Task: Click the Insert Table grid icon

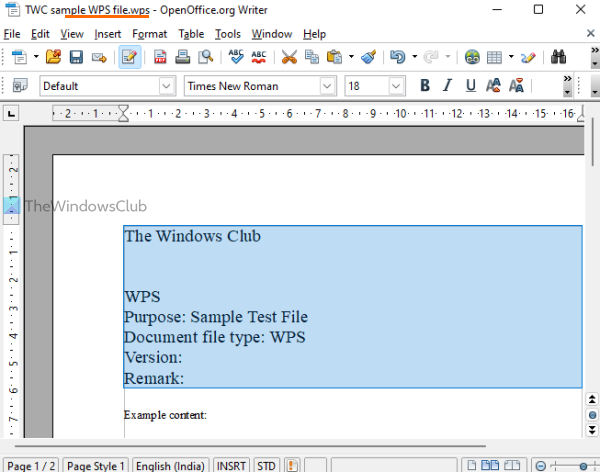Action: tap(494, 57)
